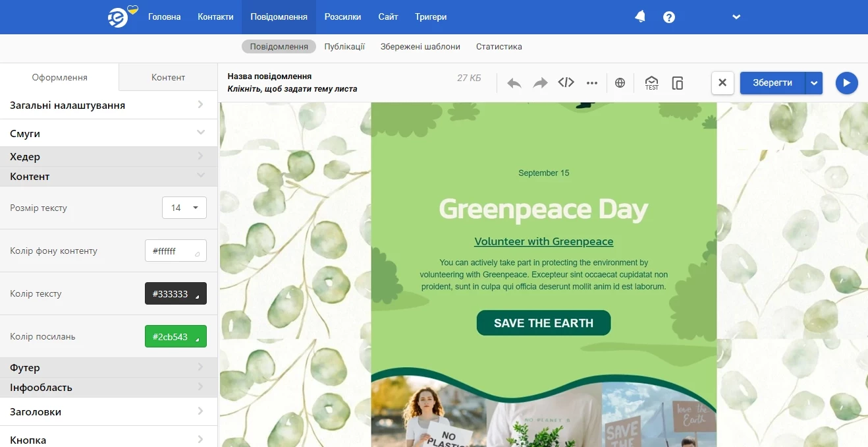Image resolution: width=868 pixels, height=447 pixels.
Task: Click the 27 КБ size indicator
Action: click(469, 78)
